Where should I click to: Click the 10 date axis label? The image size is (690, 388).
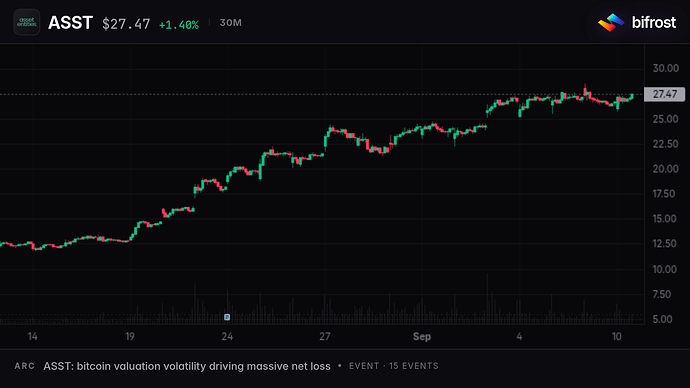point(617,337)
